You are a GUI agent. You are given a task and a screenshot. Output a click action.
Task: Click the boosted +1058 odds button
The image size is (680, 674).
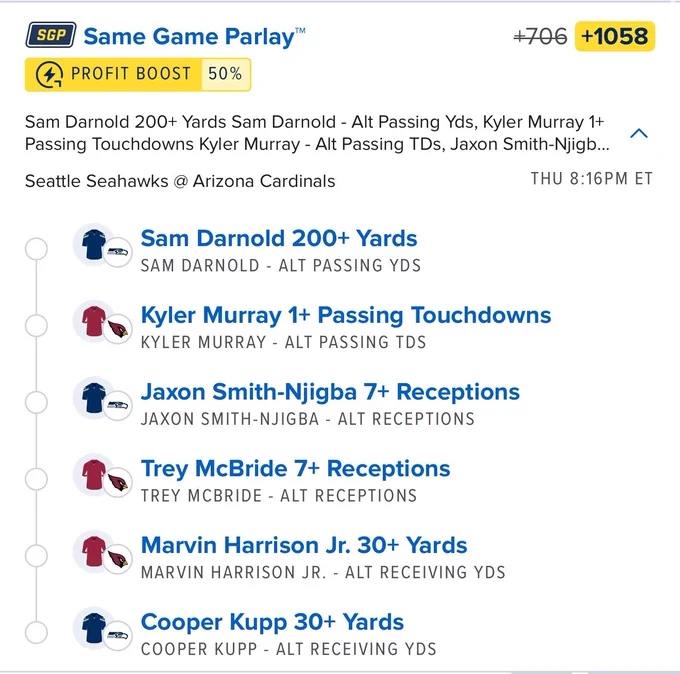(615, 36)
